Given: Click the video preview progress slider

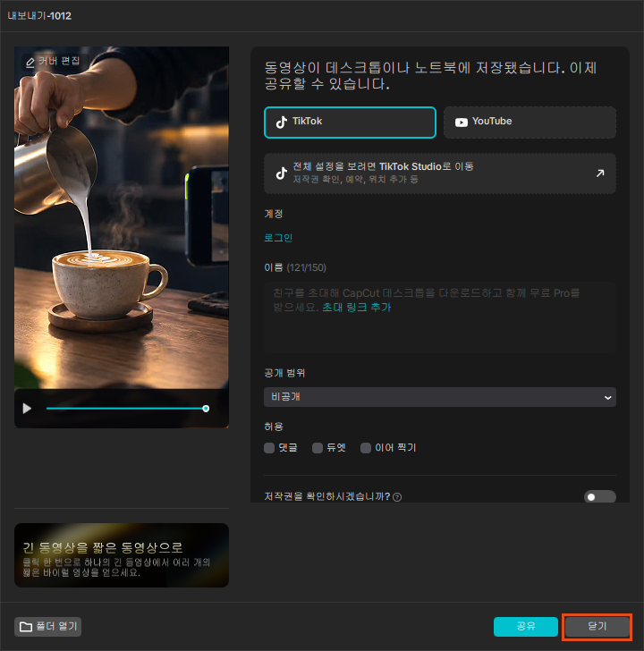Looking at the screenshot, I should point(126,409).
